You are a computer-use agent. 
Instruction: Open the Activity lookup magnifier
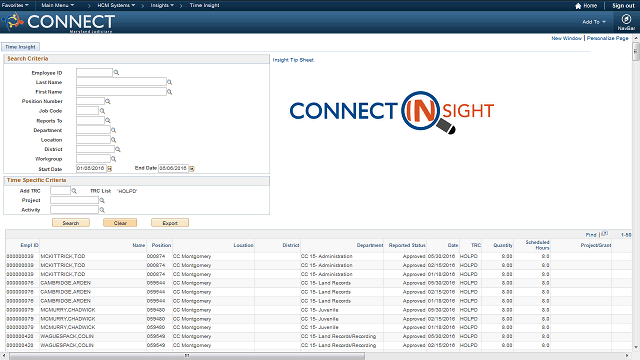pos(102,210)
